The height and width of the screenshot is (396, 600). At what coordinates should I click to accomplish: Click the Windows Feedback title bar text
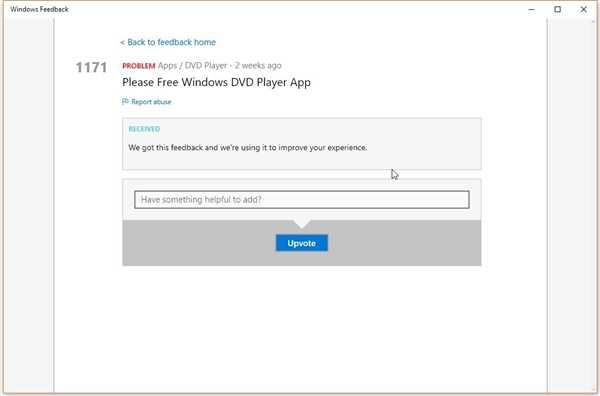click(39, 9)
